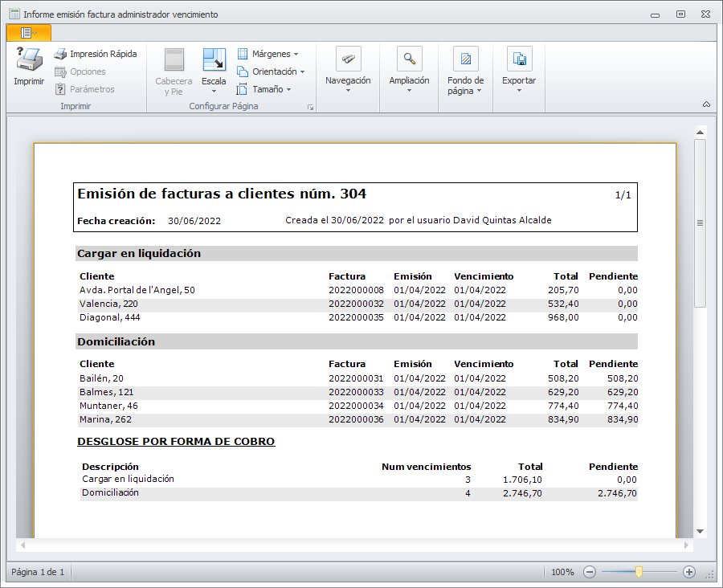Open the Ampliación magnifier tool
Screen dimensions: 723x588
click(x=409, y=60)
